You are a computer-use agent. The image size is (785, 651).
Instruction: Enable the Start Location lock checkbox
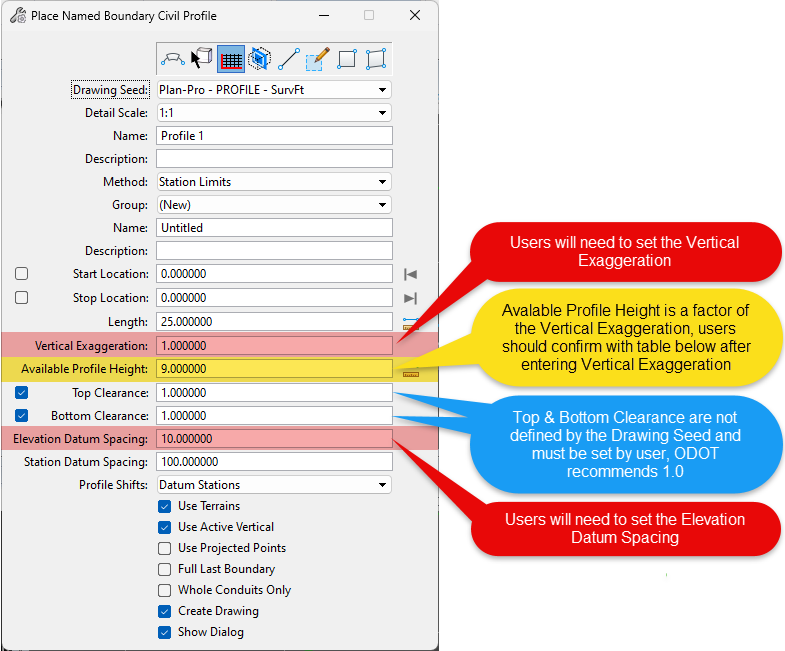tap(22, 273)
